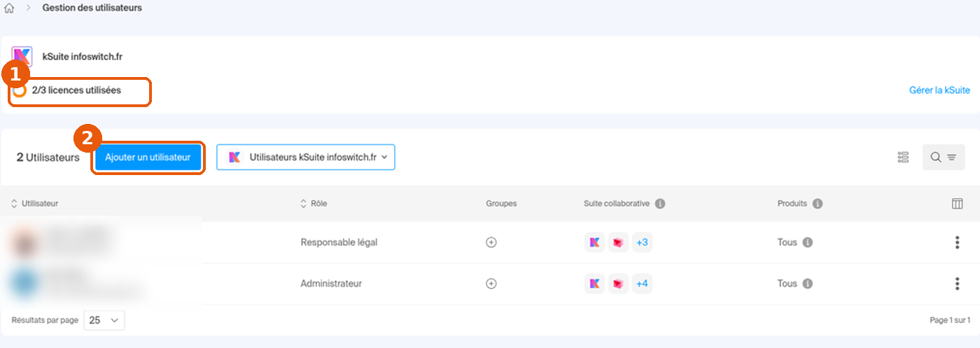Click Responsable légal role text

(x=339, y=242)
